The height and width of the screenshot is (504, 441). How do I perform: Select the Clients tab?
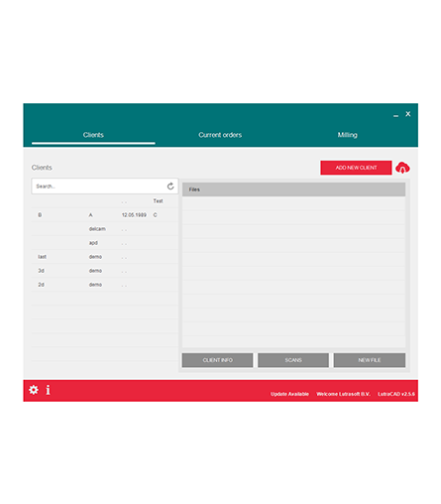coord(93,135)
